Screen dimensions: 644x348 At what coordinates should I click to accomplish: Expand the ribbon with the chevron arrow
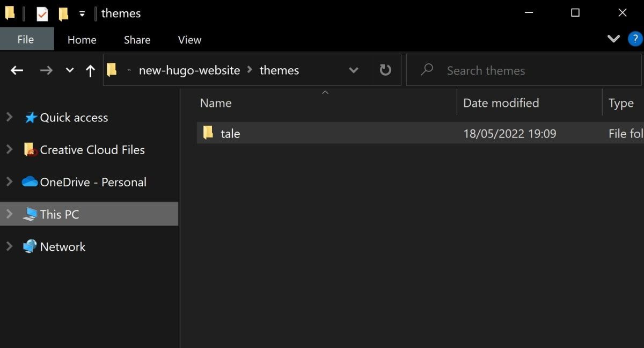(613, 39)
